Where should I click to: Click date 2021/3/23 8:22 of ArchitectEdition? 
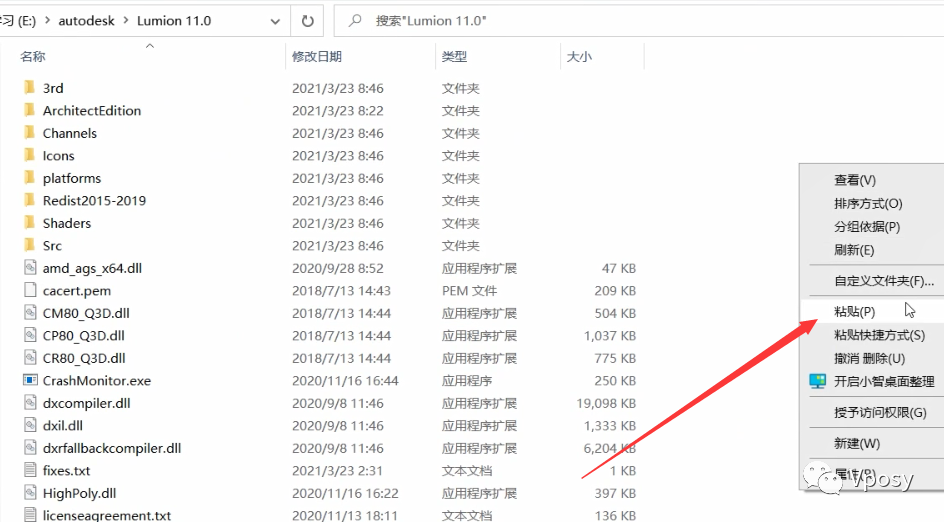[x=338, y=110]
